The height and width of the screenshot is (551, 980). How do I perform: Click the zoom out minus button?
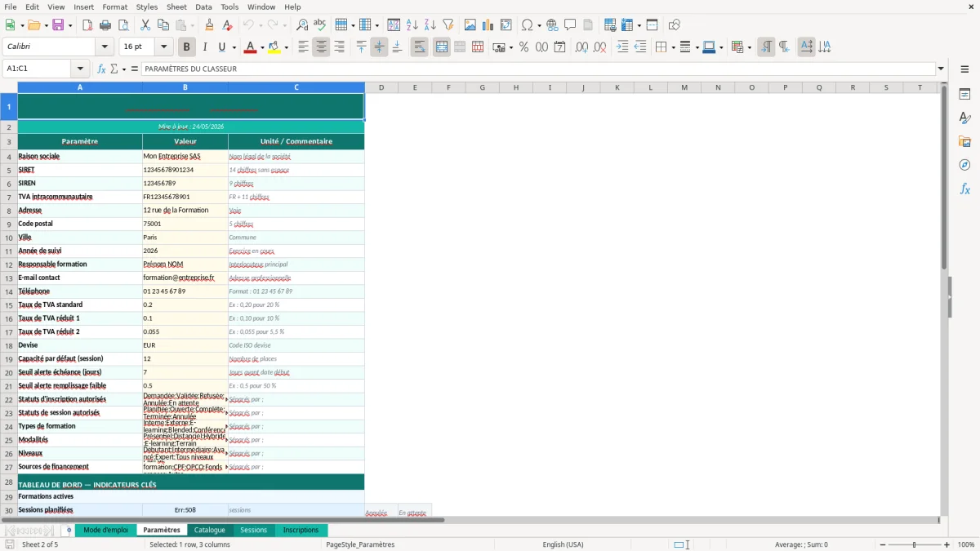[881, 544]
